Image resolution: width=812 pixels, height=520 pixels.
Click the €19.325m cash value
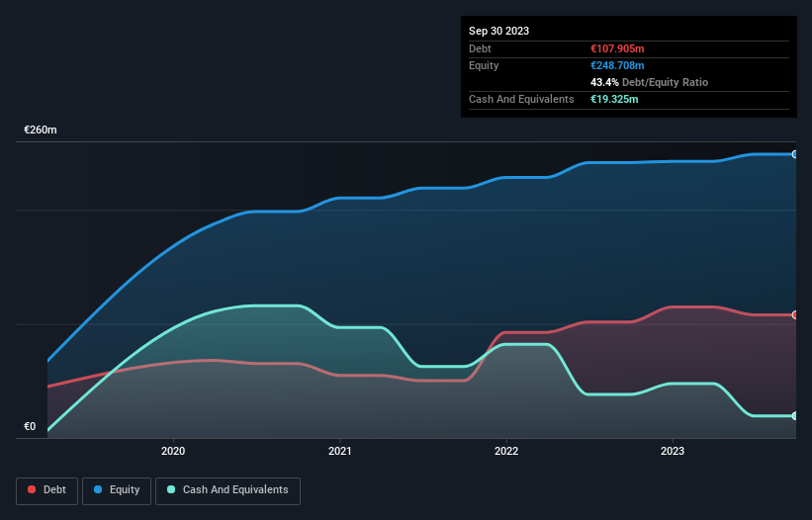pyautogui.click(x=614, y=99)
